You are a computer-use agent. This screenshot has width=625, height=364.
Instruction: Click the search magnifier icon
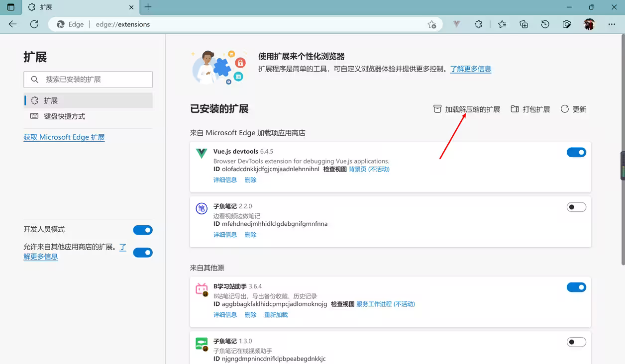click(x=35, y=79)
